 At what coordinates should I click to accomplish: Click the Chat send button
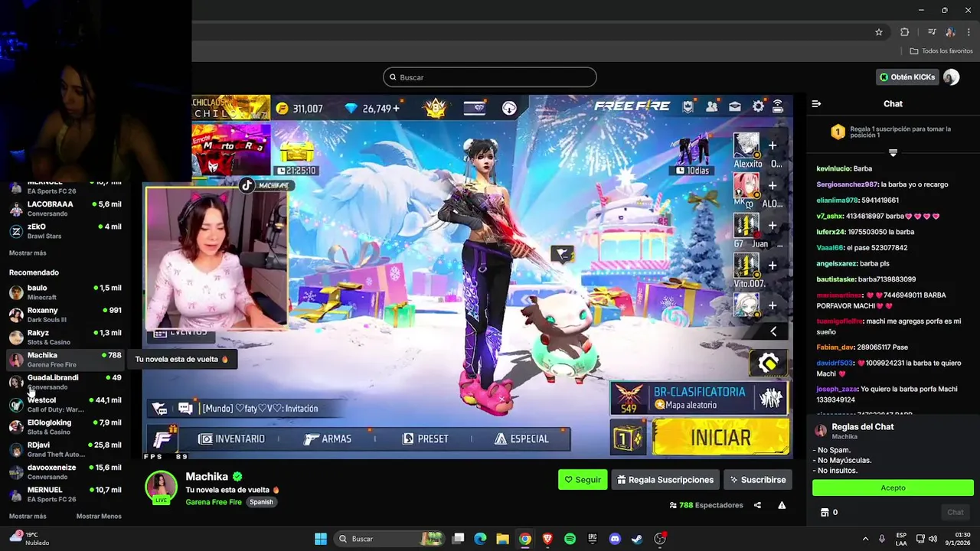[955, 512]
